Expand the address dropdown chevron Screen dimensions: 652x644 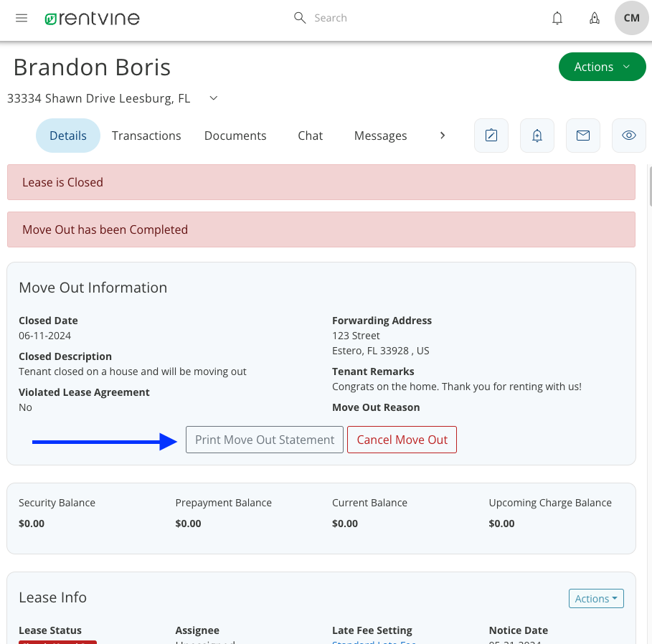tap(213, 98)
